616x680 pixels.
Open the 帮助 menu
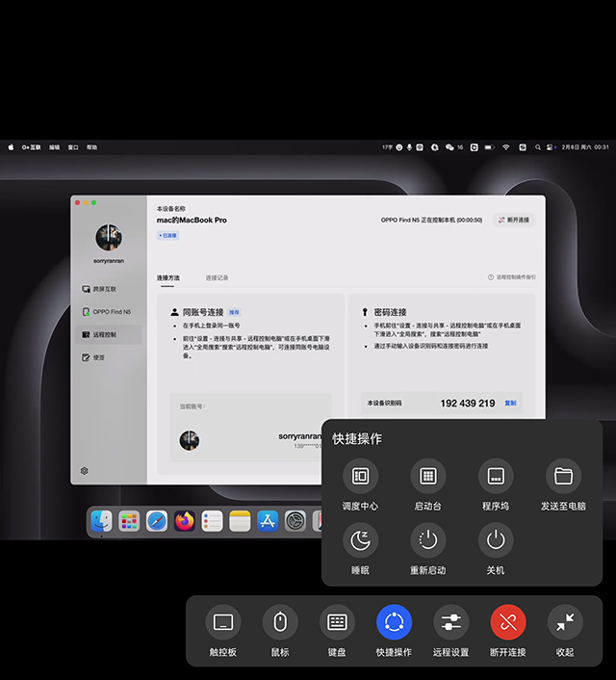91,147
